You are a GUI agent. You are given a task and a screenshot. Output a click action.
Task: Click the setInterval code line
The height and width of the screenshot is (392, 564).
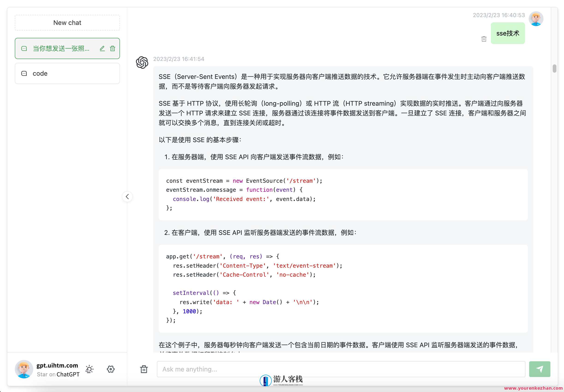click(204, 293)
